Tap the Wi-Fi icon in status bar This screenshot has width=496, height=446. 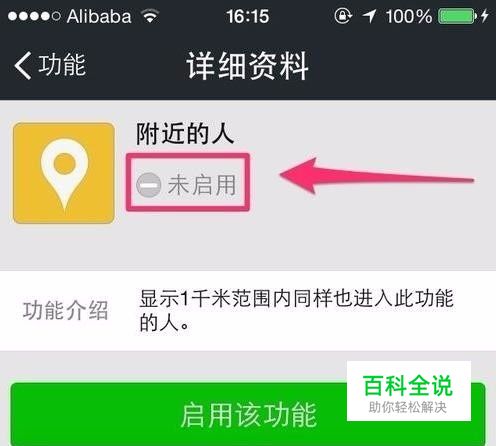pyautogui.click(x=150, y=16)
